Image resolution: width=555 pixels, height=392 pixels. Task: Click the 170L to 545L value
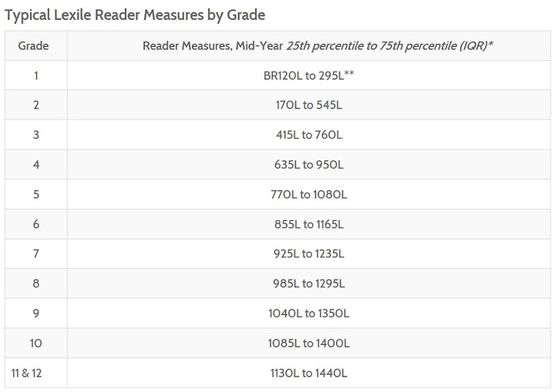pyautogui.click(x=309, y=105)
